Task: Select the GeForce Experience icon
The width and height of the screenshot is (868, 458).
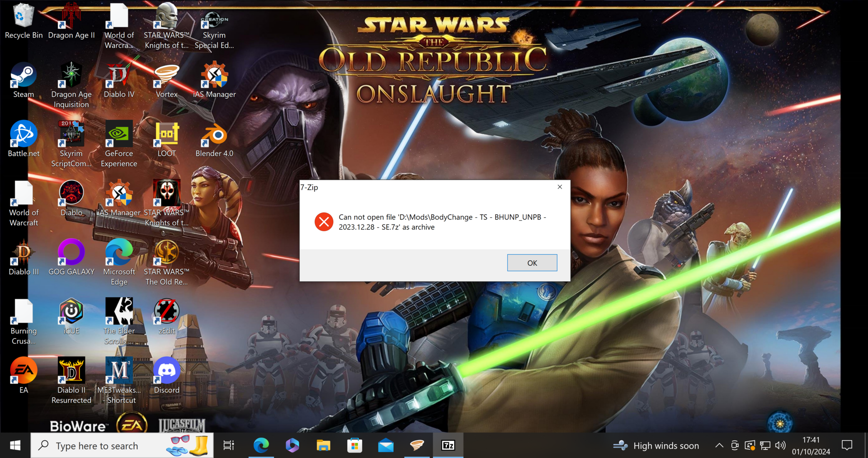Action: [119, 144]
